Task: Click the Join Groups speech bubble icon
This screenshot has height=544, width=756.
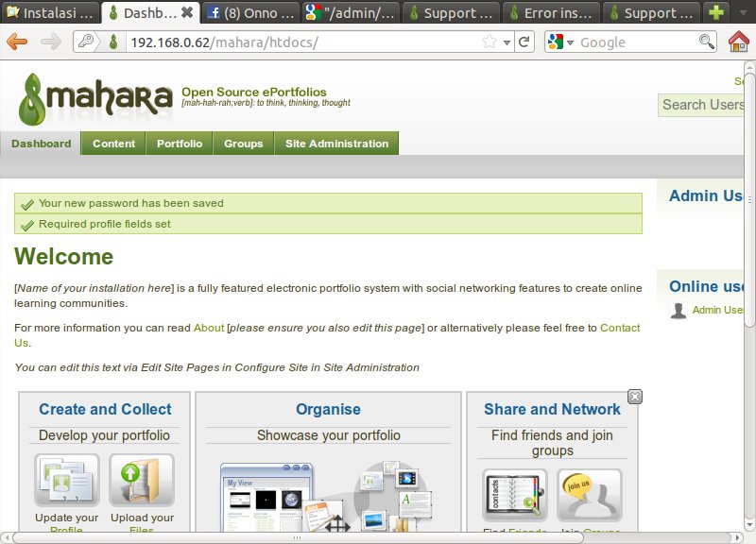Action: pyautogui.click(x=589, y=495)
